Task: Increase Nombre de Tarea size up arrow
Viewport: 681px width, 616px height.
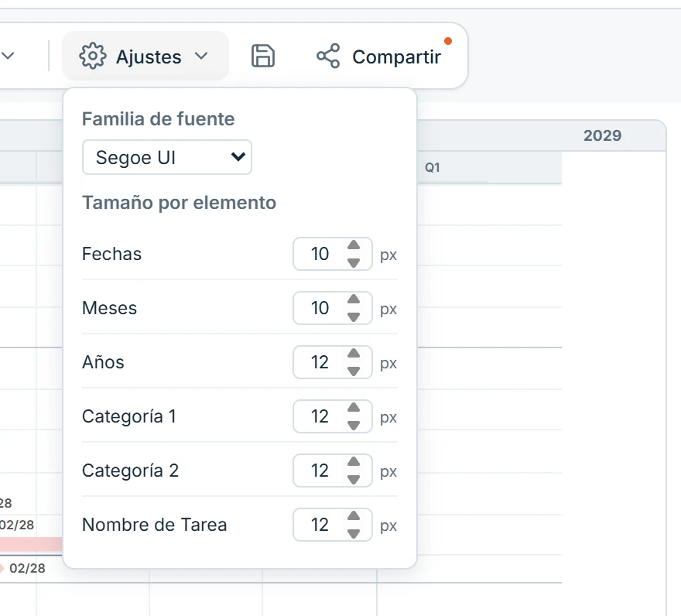Action: pyautogui.click(x=354, y=516)
